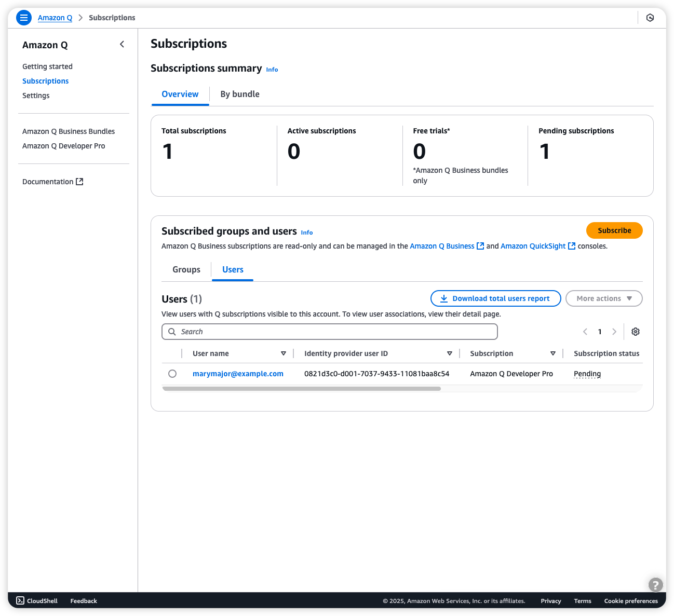Click the horizontal table scrollbar

(302, 389)
